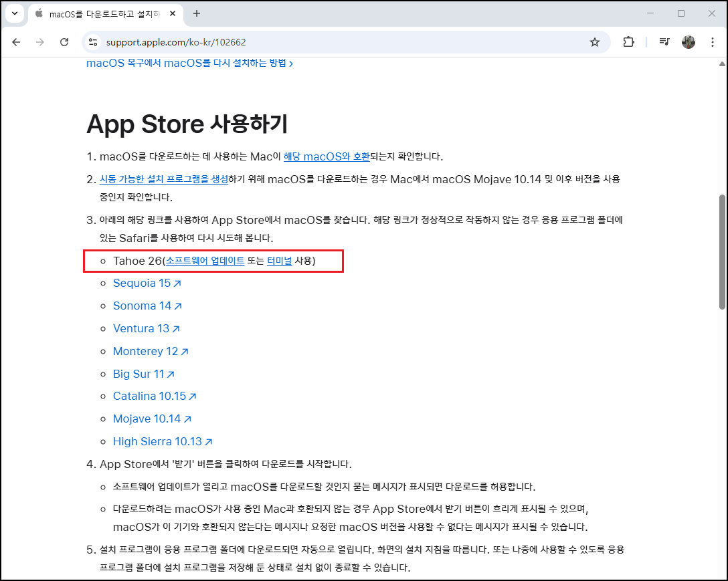Open a new browser tab

[197, 13]
